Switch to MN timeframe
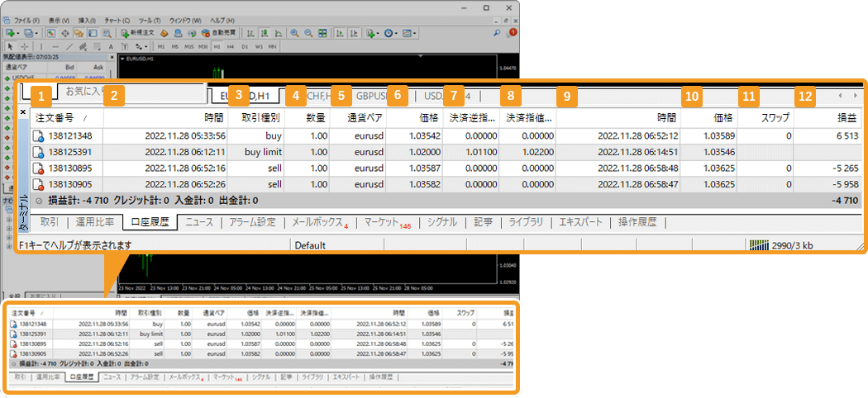 pos(272,47)
